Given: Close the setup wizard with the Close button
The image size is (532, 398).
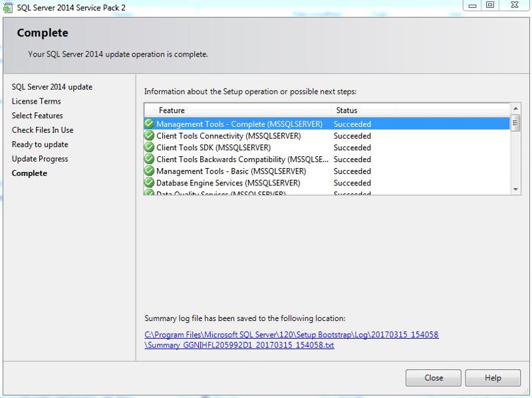Looking at the screenshot, I should [434, 377].
